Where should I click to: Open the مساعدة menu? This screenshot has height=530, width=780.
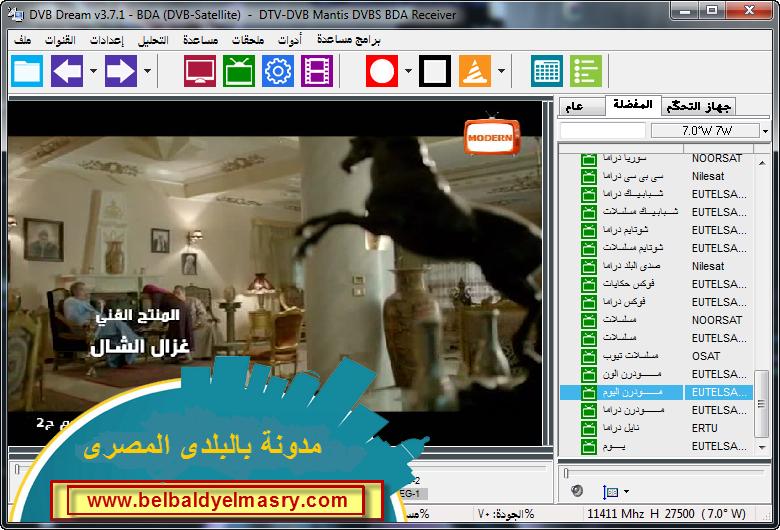200,40
